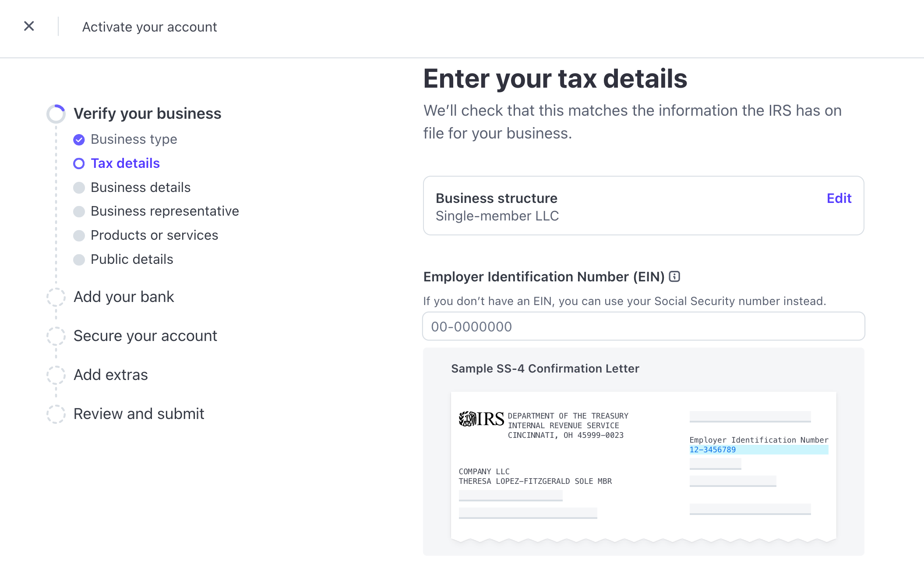The height and width of the screenshot is (561, 924).
Task: Click the grey step dot for Business details
Action: click(79, 188)
